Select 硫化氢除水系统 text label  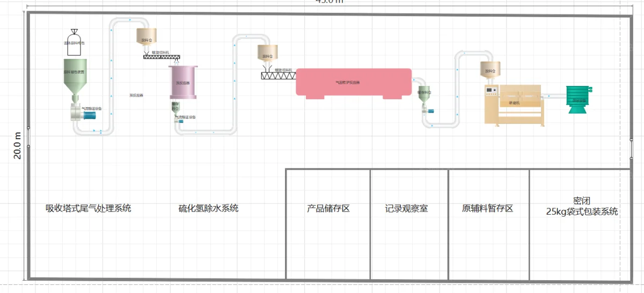(208, 208)
